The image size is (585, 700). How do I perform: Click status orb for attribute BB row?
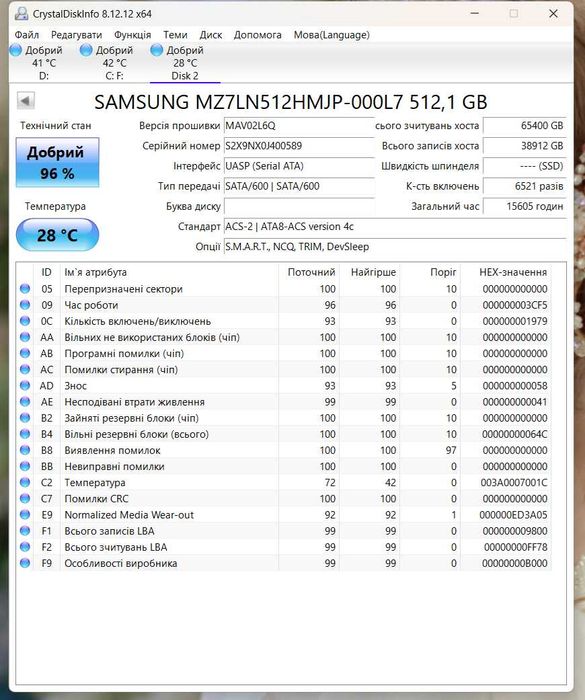point(25,466)
